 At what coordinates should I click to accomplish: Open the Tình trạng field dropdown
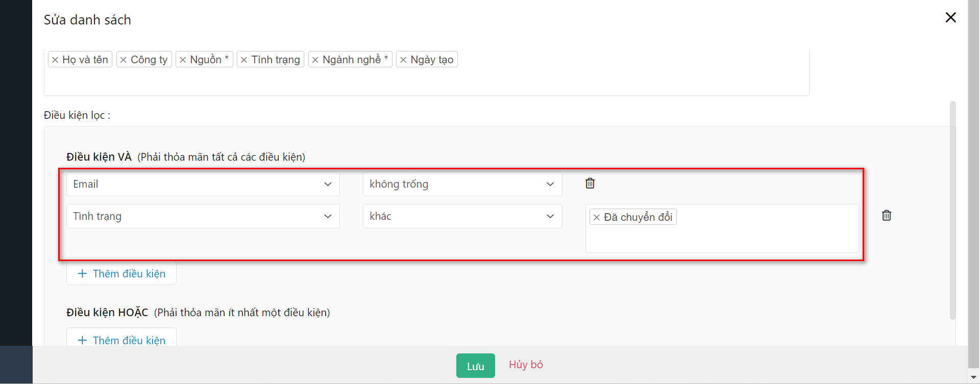click(x=203, y=216)
